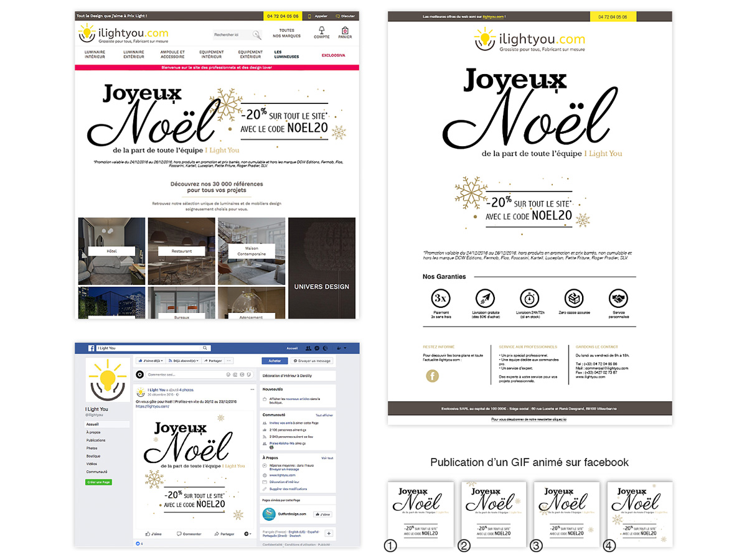747x560 pixels.
Task: Click the Partager button at page top
Action: click(x=213, y=361)
